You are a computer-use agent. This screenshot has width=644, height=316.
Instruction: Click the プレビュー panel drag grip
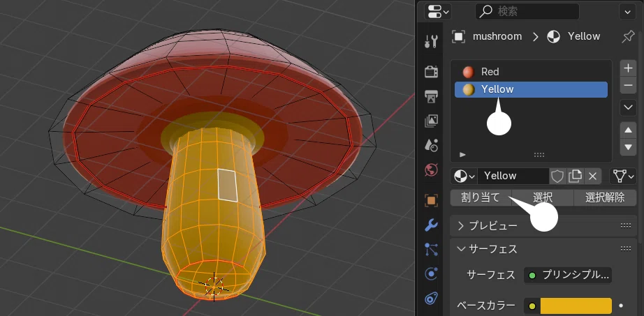pyautogui.click(x=626, y=226)
